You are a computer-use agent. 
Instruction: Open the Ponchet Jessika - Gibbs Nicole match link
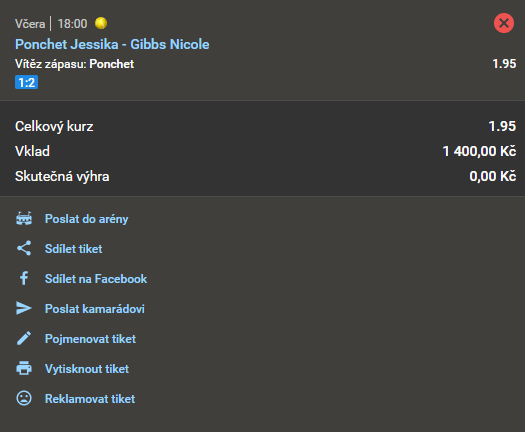(112, 45)
